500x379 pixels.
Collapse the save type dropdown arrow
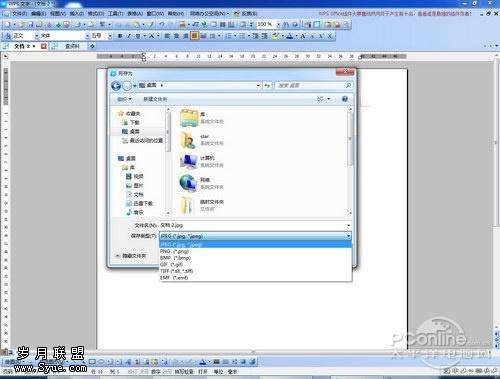[x=348, y=236]
